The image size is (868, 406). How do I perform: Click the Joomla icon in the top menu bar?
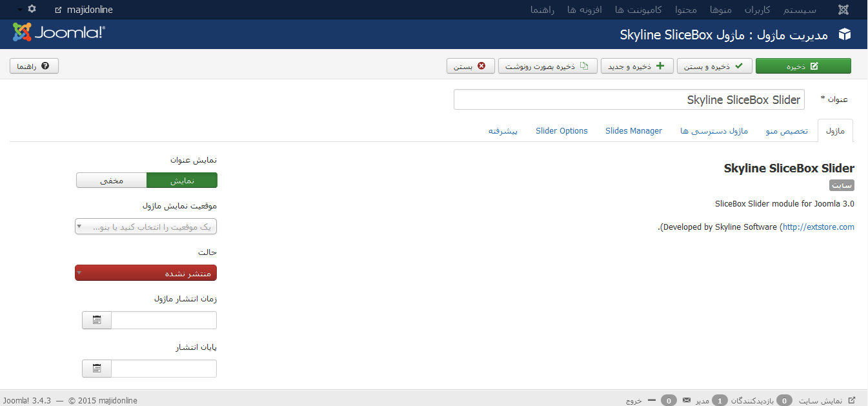pyautogui.click(x=843, y=10)
